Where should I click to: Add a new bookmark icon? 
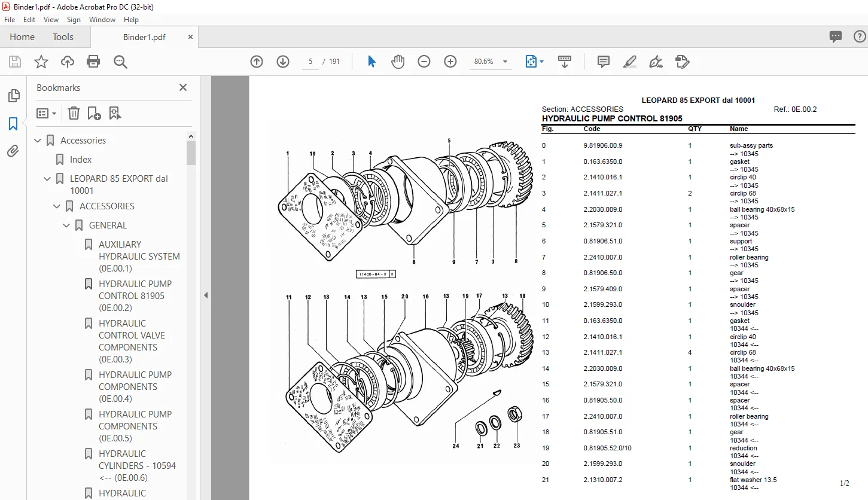(x=94, y=113)
